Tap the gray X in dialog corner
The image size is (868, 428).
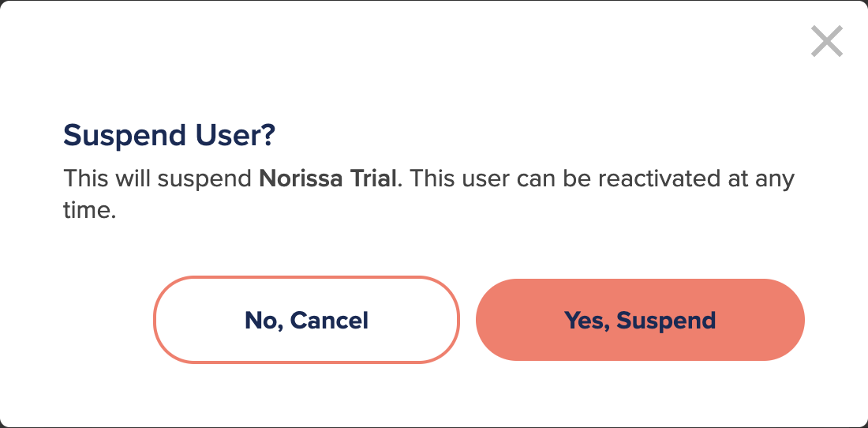(x=826, y=41)
